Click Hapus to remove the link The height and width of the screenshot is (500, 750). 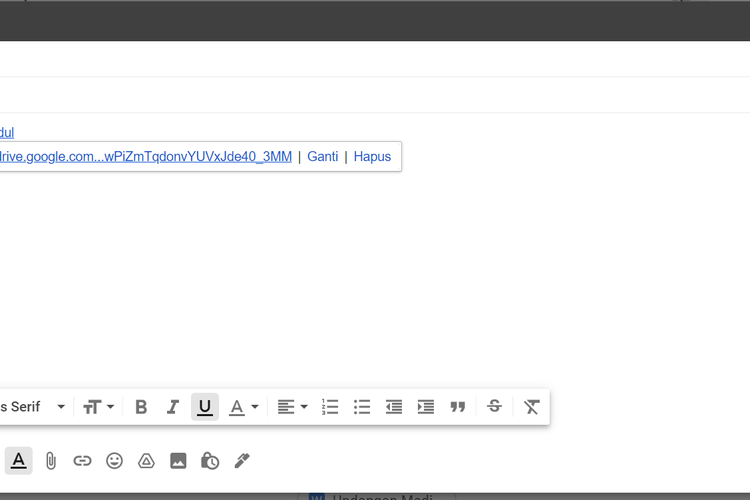(x=372, y=157)
